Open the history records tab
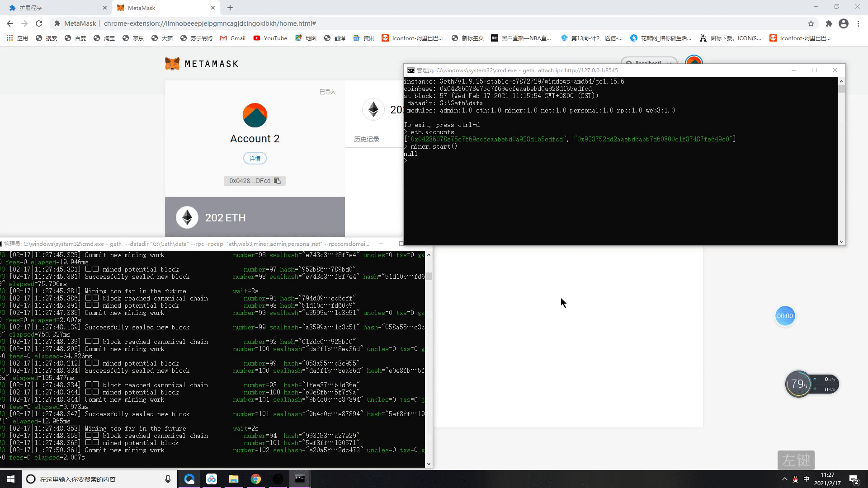The height and width of the screenshot is (488, 868). (x=367, y=139)
